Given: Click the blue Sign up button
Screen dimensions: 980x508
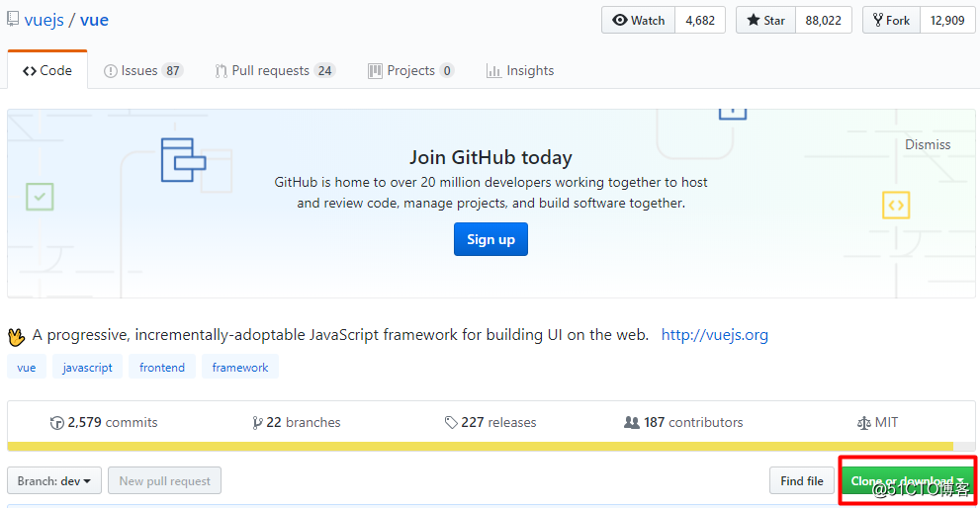Looking at the screenshot, I should [490, 239].
